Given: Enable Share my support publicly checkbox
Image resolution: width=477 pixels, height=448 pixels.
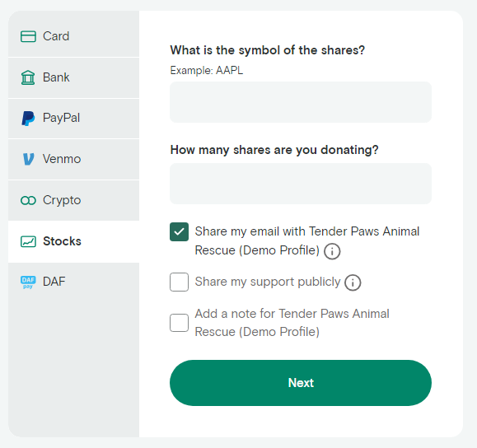Looking at the screenshot, I should coord(179,282).
